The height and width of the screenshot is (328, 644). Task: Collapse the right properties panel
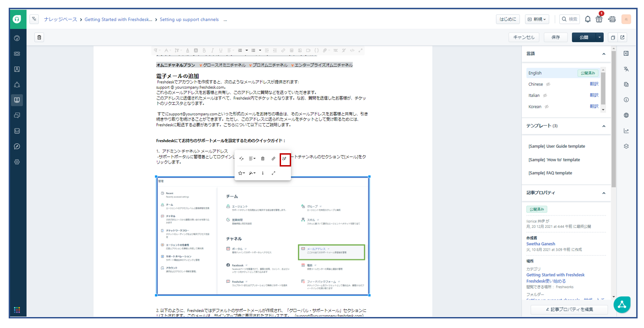[x=626, y=54]
